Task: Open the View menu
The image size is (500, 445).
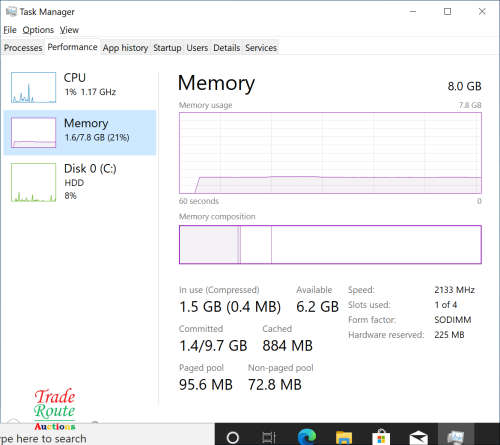Action: pos(69,30)
